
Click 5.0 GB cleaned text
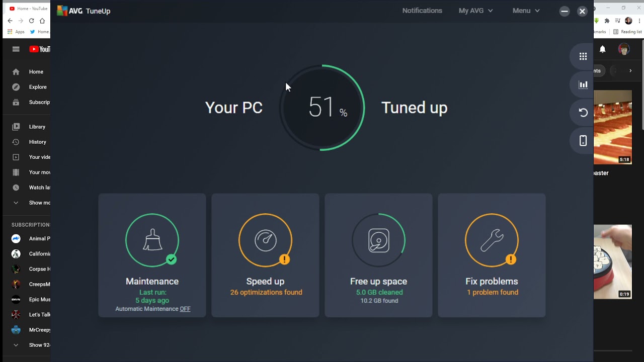[379, 292]
